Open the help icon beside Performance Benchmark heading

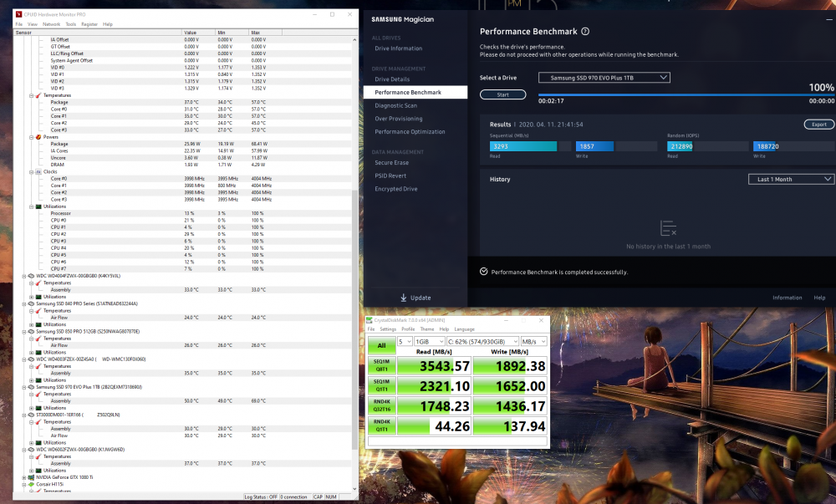click(585, 32)
